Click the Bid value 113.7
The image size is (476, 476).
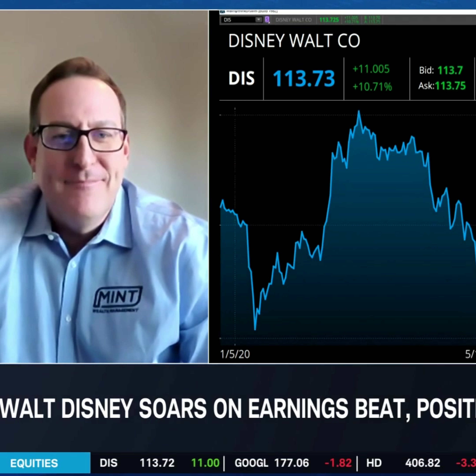click(x=450, y=70)
